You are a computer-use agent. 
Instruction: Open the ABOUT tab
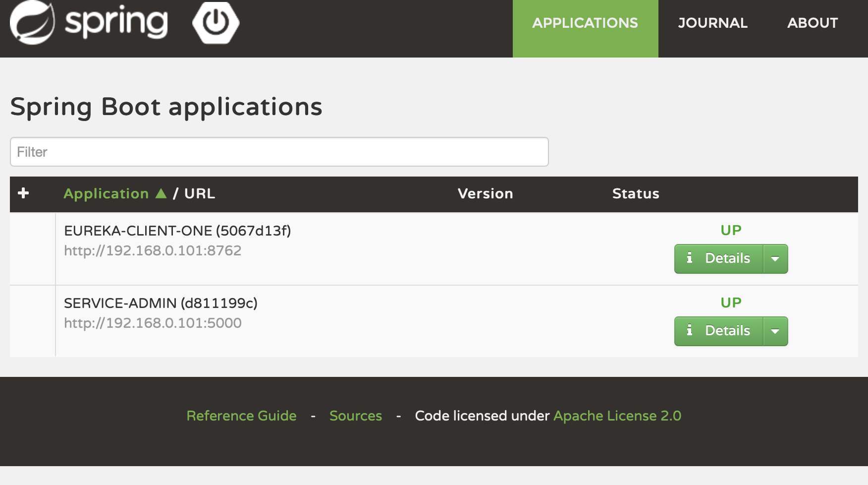coord(813,23)
